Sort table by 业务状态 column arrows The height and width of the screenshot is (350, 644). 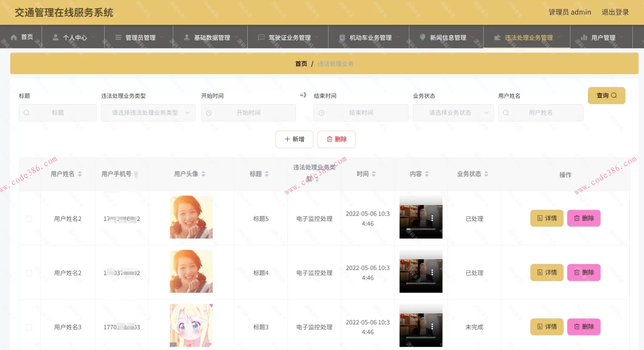click(486, 174)
